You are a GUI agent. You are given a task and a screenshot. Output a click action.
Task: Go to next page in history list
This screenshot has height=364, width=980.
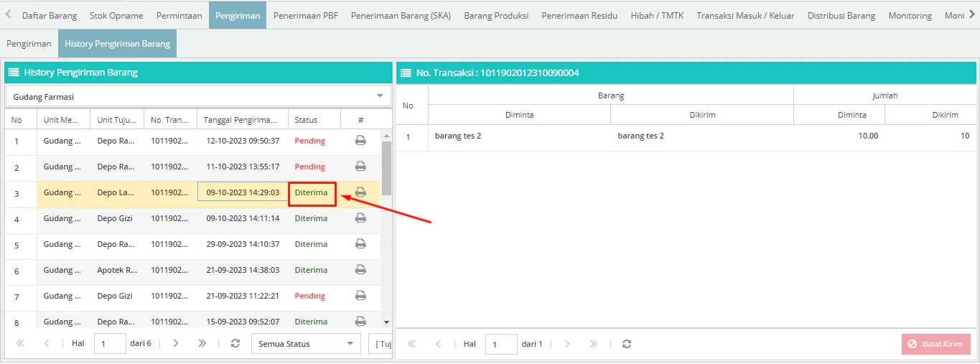click(x=176, y=344)
